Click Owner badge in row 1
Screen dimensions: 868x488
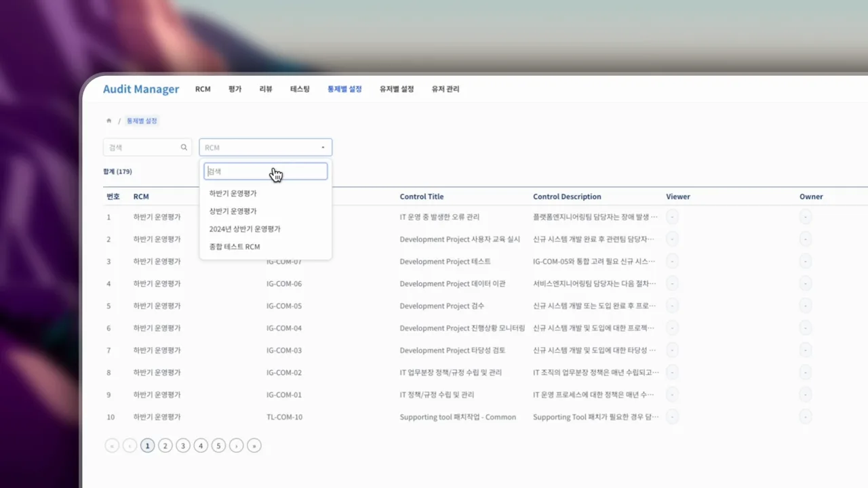806,217
